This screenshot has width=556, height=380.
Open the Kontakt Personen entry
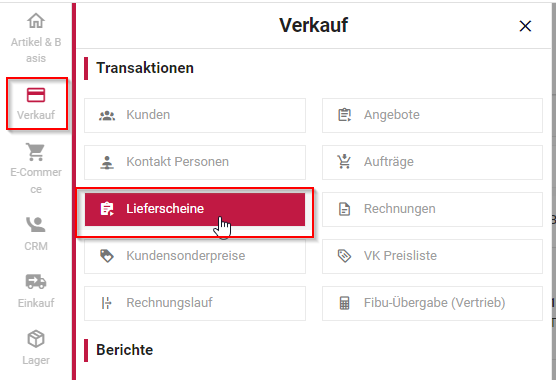pyautogui.click(x=195, y=162)
